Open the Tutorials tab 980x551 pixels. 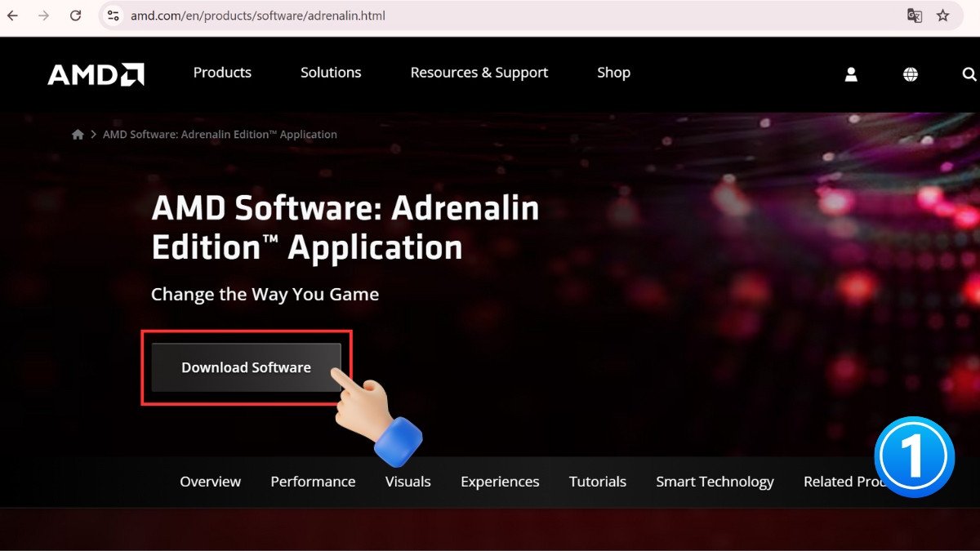click(597, 482)
